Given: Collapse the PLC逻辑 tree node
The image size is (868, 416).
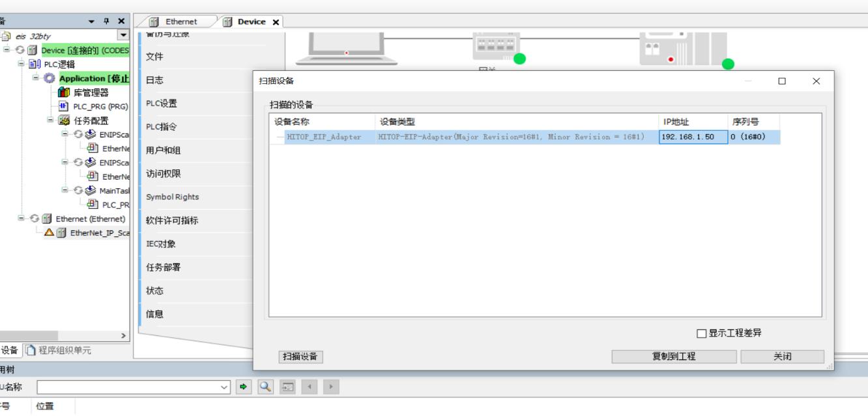Looking at the screenshot, I should tap(21, 64).
